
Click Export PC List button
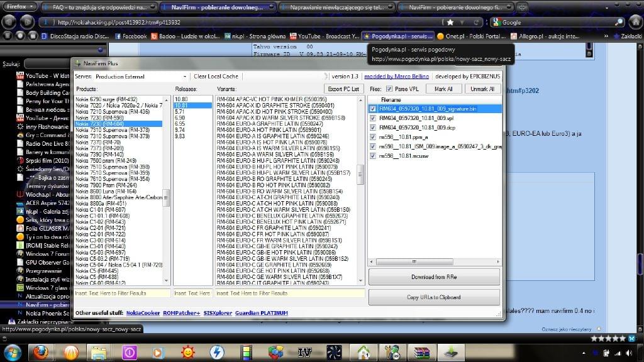click(x=343, y=89)
